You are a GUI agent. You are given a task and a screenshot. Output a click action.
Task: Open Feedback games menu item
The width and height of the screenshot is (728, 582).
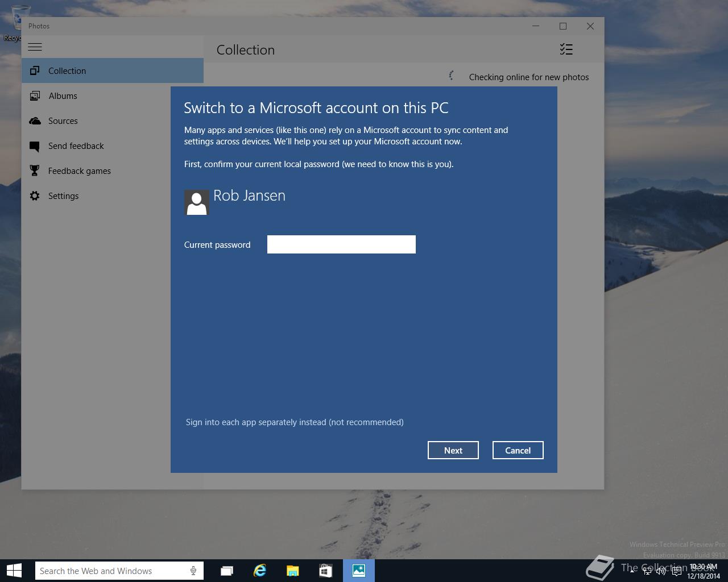[113, 171]
